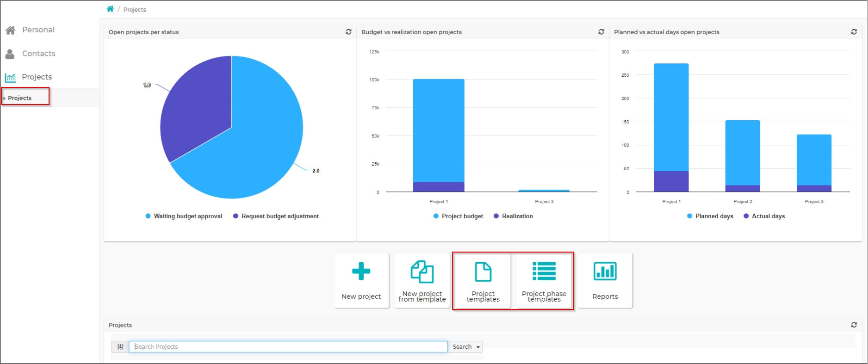The image size is (868, 364).
Task: Toggle the Project budget legend item
Action: (458, 216)
